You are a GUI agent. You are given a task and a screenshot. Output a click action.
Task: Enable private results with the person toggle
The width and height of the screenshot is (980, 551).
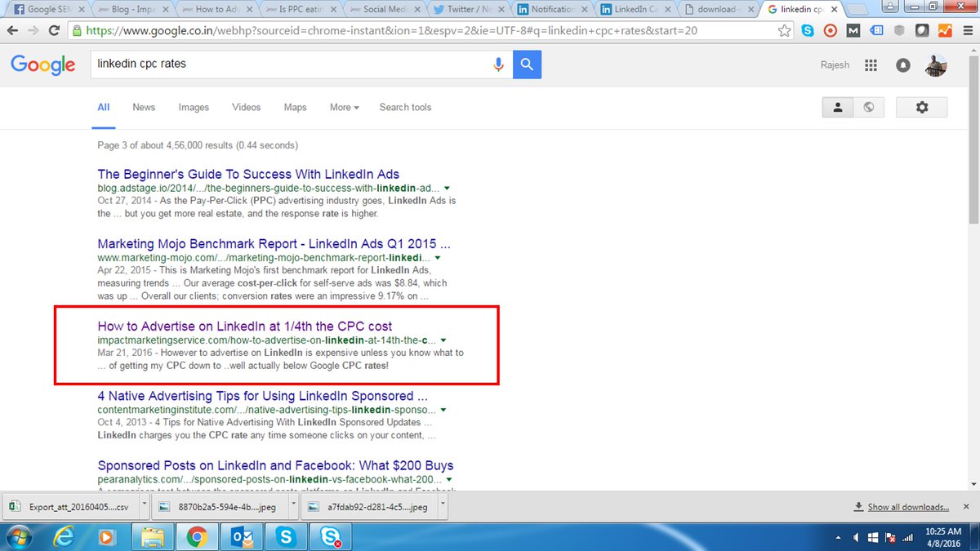click(x=838, y=107)
